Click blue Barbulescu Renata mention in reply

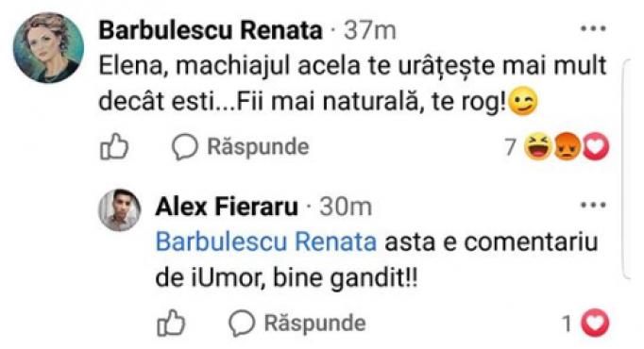[x=266, y=241]
